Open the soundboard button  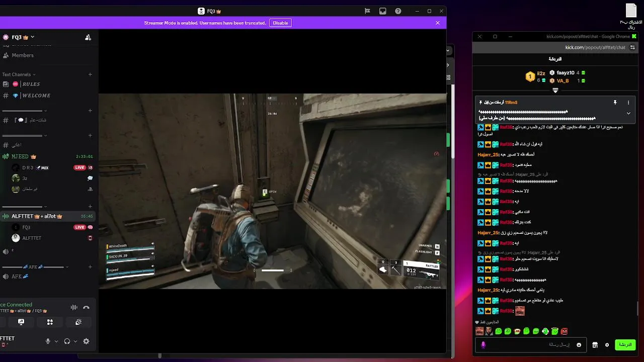pyautogui.click(x=78, y=322)
